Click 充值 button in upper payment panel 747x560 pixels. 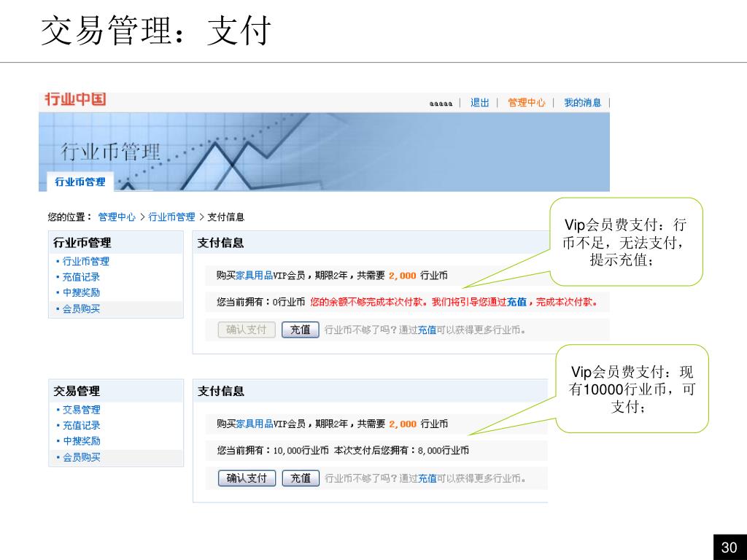(x=300, y=330)
